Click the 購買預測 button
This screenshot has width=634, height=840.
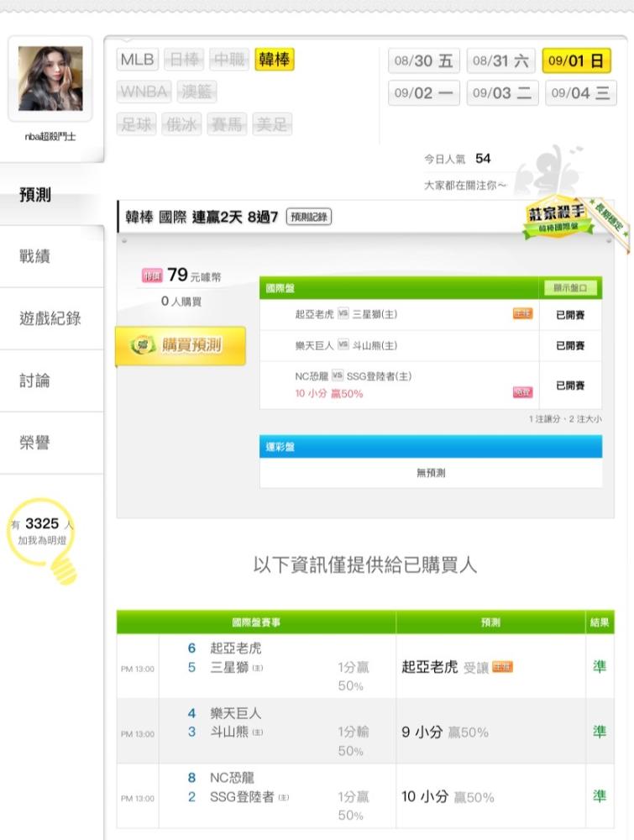pyautogui.click(x=181, y=345)
